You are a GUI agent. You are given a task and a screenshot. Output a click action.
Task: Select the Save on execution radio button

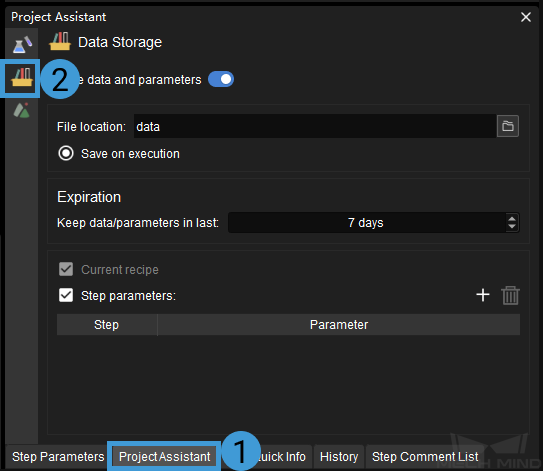tap(66, 153)
